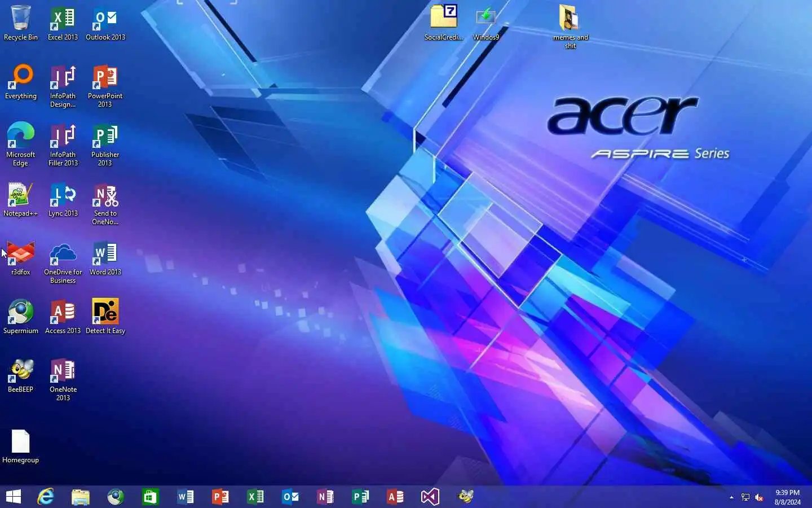Select the InfoPath Filler 2013 icon
This screenshot has width=812, height=508.
tap(63, 144)
